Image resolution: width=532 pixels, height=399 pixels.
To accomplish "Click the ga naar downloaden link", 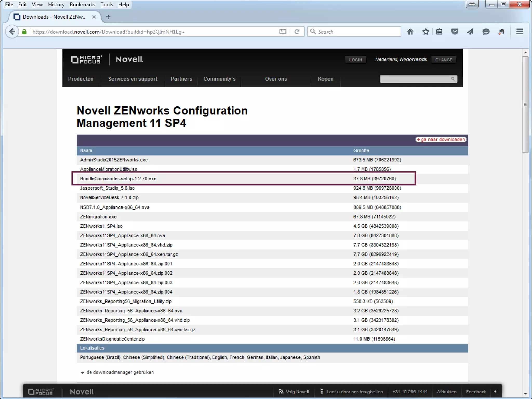I will pos(441,139).
